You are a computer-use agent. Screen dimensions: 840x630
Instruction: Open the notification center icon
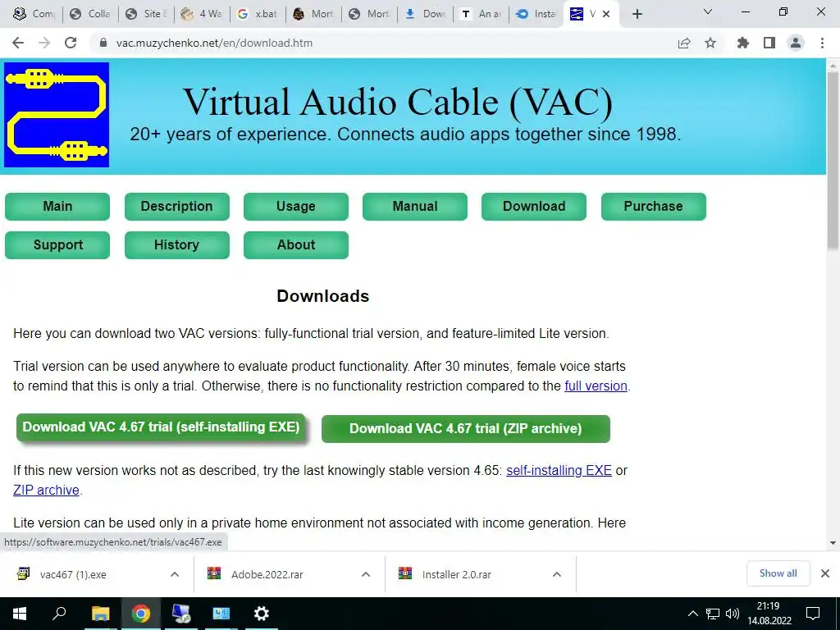point(813,614)
